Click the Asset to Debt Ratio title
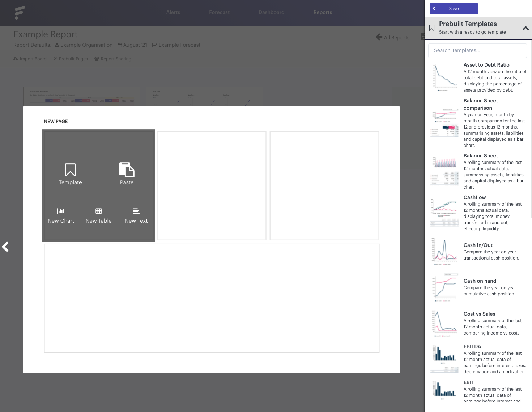This screenshot has height=412, width=532. [486, 65]
